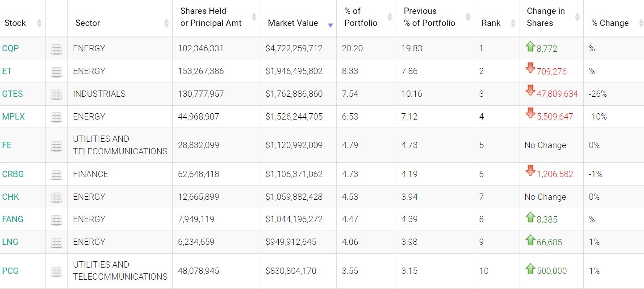
Task: Click the grid icon next to PCG
Action: click(x=56, y=272)
